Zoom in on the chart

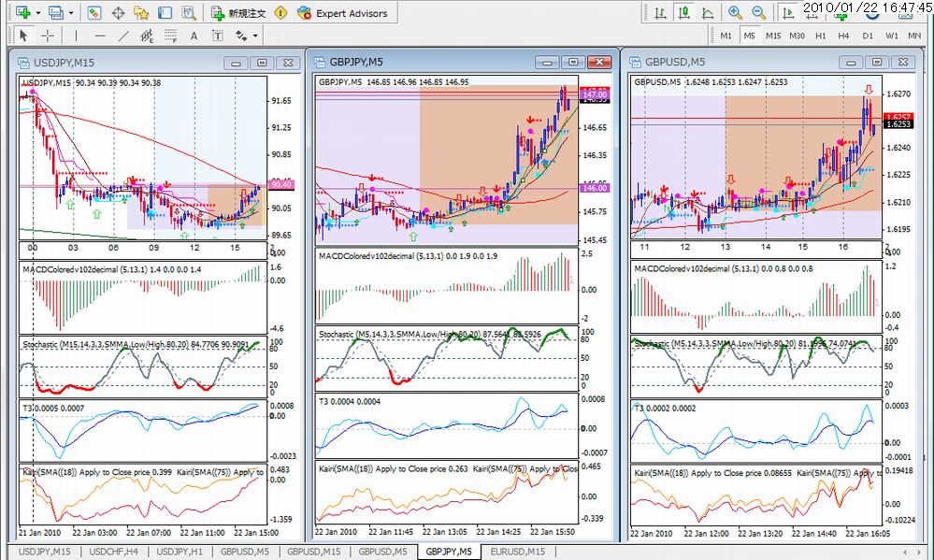[x=735, y=12]
